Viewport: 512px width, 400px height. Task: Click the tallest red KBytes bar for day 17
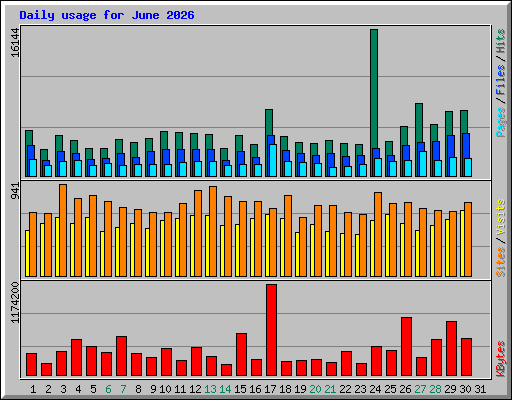(x=271, y=330)
